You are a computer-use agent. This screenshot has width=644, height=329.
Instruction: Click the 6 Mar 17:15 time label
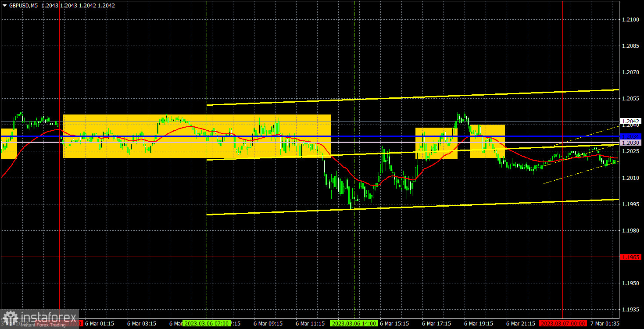(436, 324)
